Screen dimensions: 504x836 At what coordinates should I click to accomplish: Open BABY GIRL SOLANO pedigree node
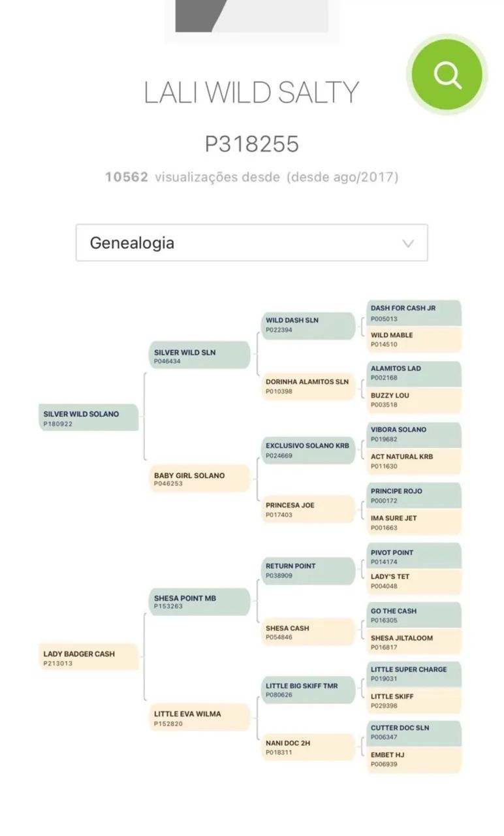[x=200, y=479]
